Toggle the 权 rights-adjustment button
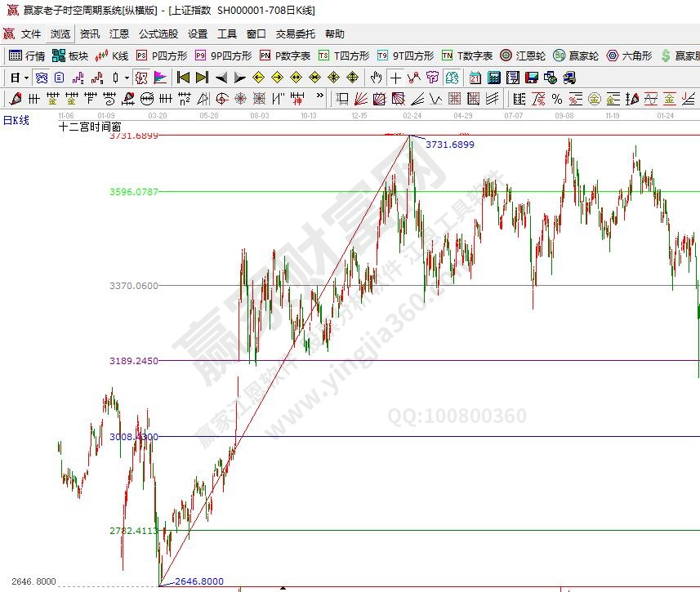This screenshot has height=592, width=700. (140, 78)
